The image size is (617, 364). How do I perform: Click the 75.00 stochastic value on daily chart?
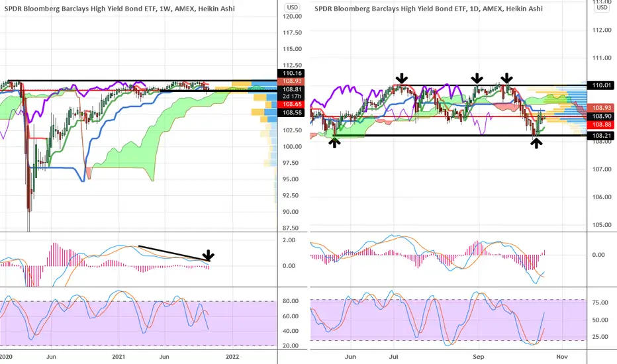click(x=600, y=302)
